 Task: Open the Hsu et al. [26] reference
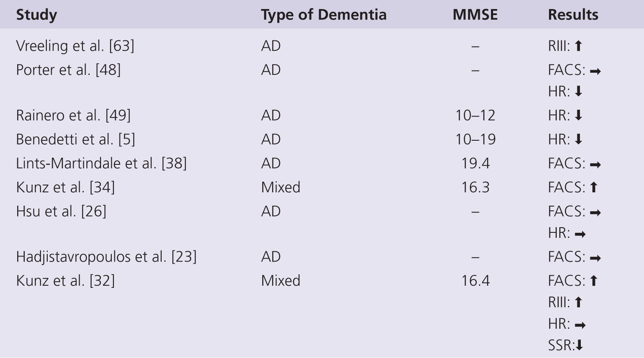[x=61, y=211]
